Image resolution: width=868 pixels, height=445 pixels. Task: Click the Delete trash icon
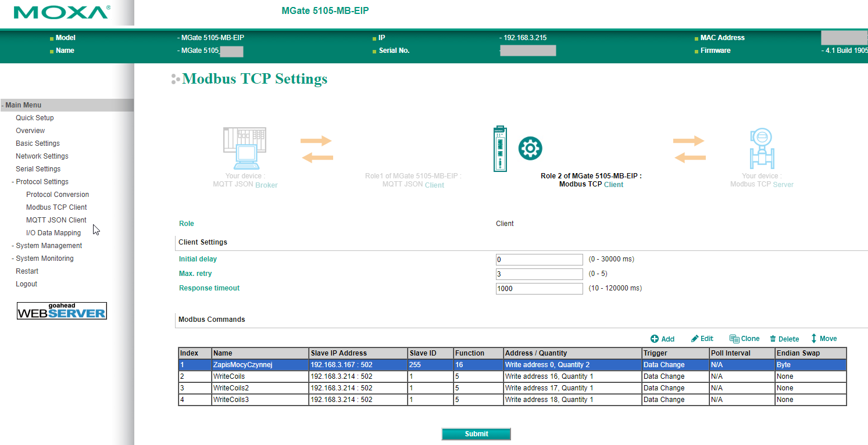773,339
